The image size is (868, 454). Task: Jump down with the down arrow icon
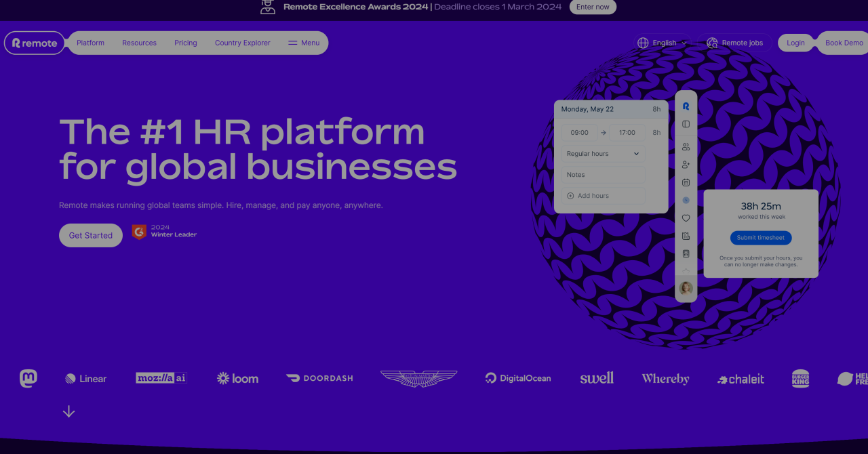pyautogui.click(x=68, y=411)
